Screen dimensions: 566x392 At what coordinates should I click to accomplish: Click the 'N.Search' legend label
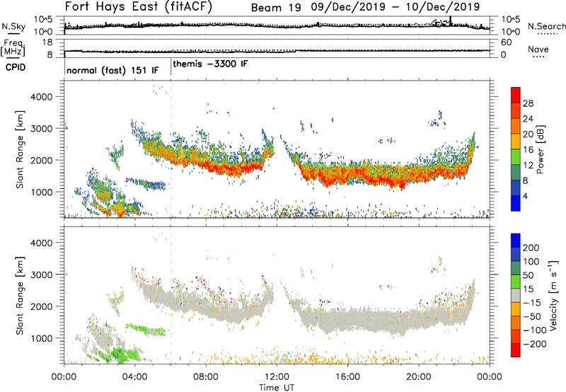[546, 26]
